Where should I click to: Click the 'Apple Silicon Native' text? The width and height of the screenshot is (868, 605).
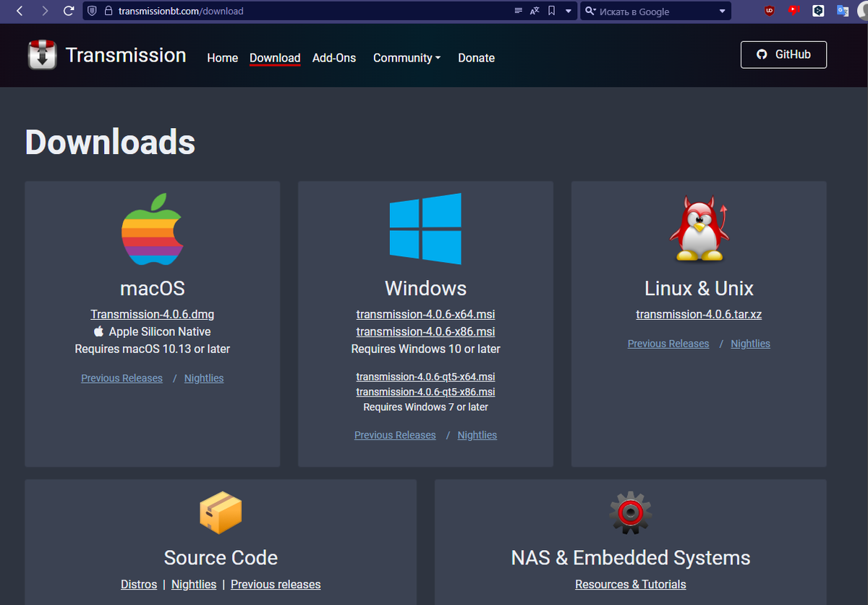click(160, 332)
